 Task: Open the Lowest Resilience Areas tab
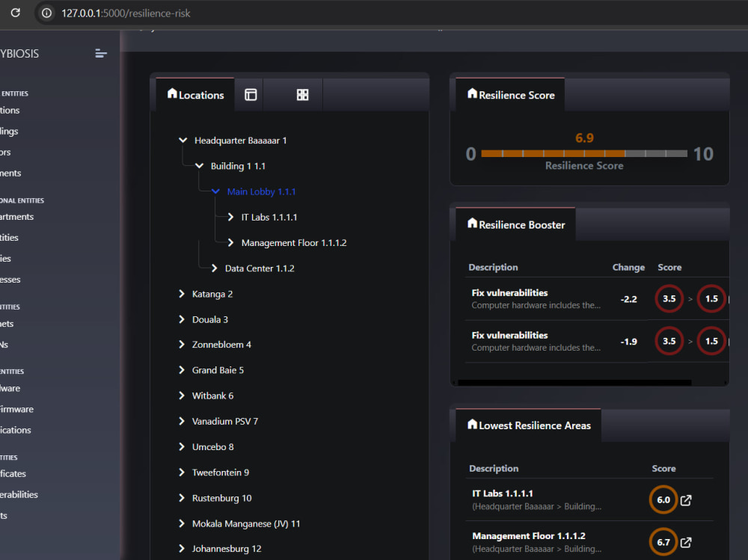click(x=529, y=425)
